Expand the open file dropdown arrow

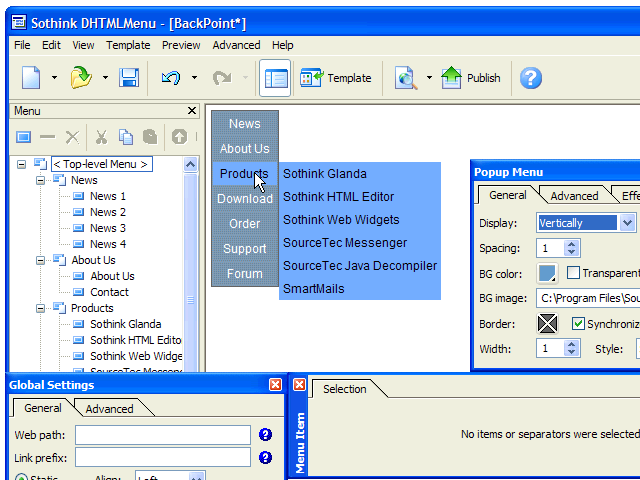(105, 78)
